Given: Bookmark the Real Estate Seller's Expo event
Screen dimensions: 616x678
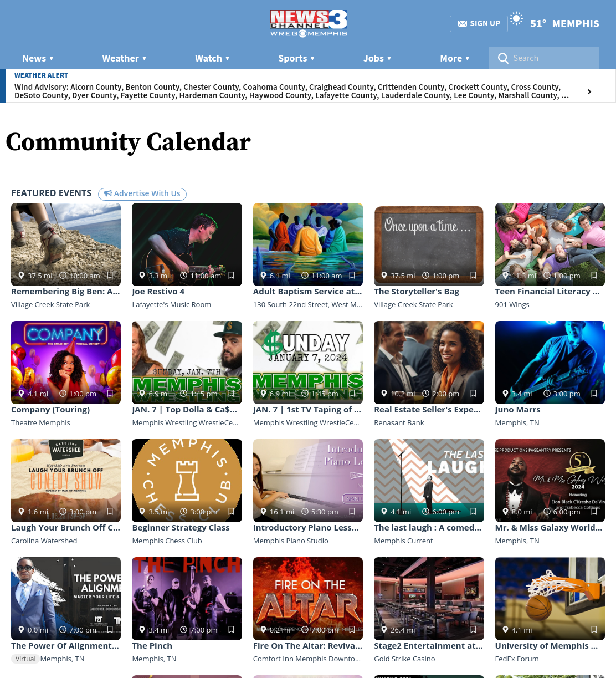Looking at the screenshot, I should 474,394.
